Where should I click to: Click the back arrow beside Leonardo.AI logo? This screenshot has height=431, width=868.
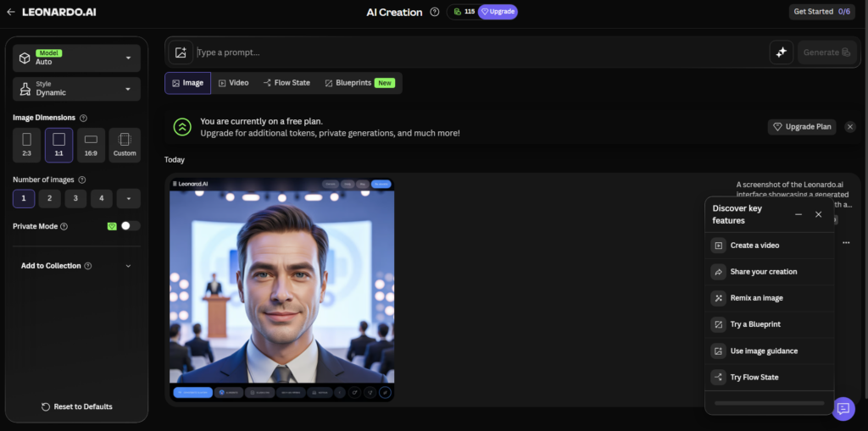pyautogui.click(x=10, y=12)
